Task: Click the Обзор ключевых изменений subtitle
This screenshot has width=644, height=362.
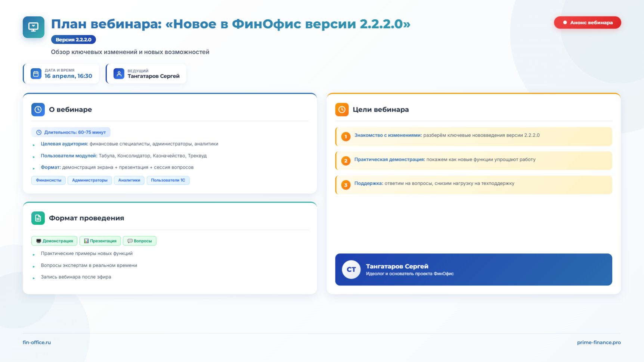Action: pyautogui.click(x=130, y=52)
